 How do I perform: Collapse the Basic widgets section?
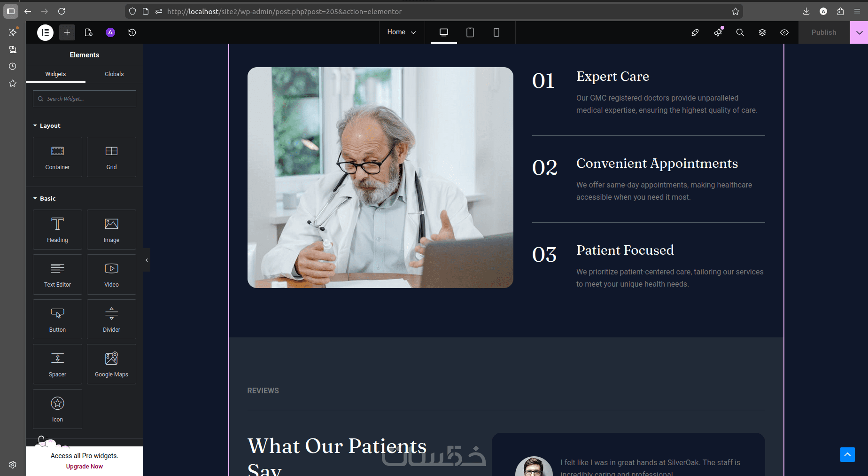45,198
